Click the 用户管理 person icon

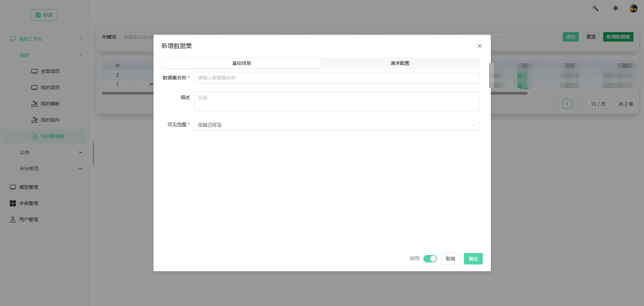13,220
